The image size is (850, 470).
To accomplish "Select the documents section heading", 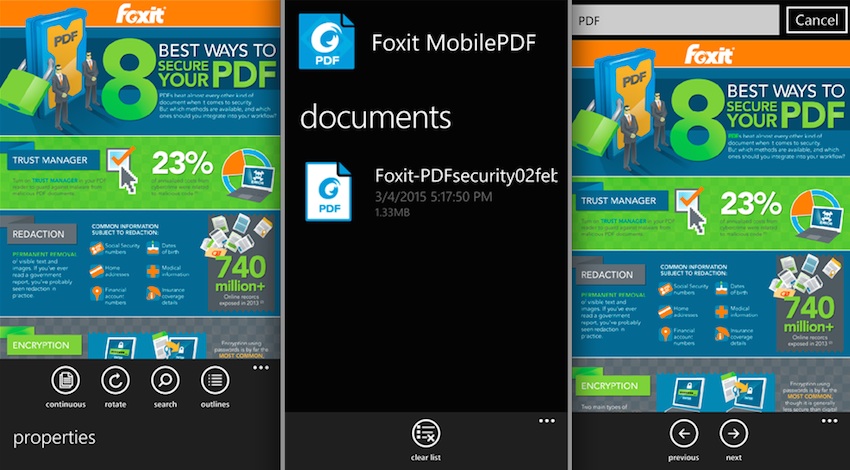I will pos(376,117).
